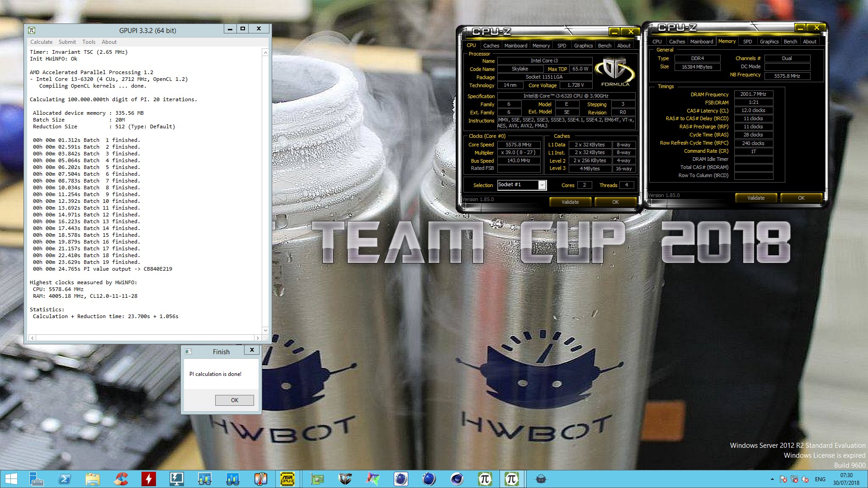Select CPU tab in right CPU-Z window
The image size is (868, 488).
(657, 42)
